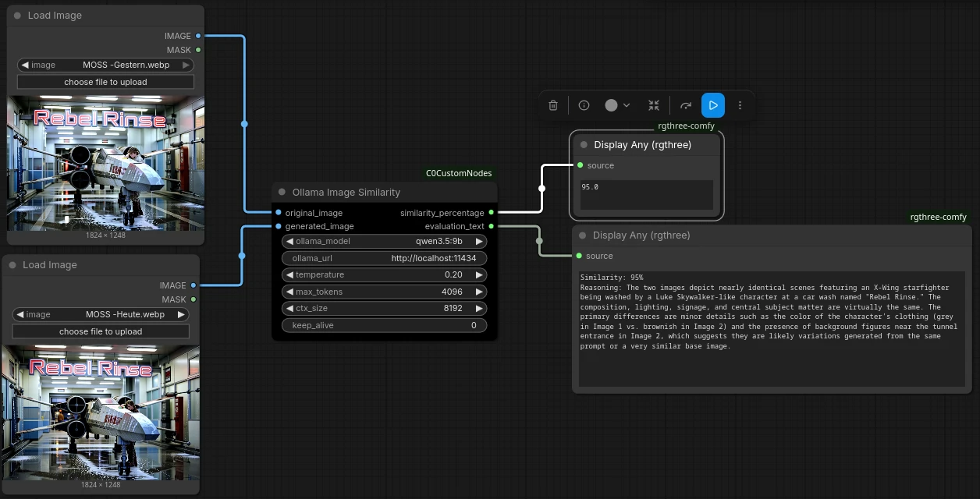The width and height of the screenshot is (980, 499).
Task: Collapse the Display Any node showing evaluation text
Action: point(583,235)
